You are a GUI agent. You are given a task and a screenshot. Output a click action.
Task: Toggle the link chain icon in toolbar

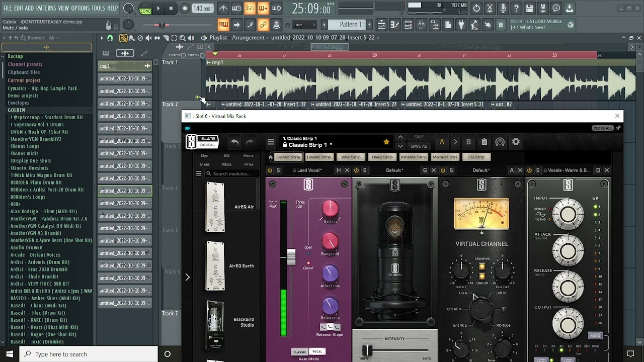[x=263, y=25]
